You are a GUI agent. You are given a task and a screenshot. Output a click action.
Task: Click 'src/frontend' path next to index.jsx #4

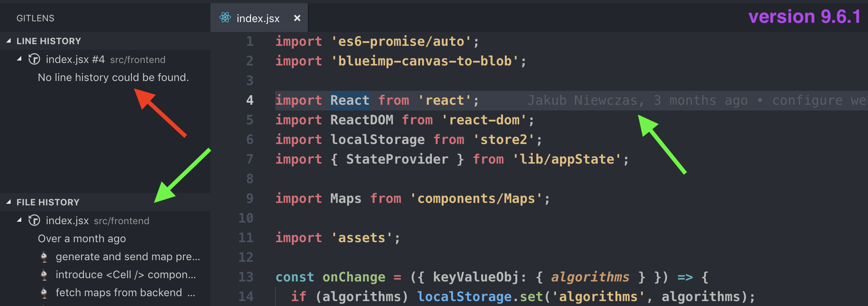point(138,60)
